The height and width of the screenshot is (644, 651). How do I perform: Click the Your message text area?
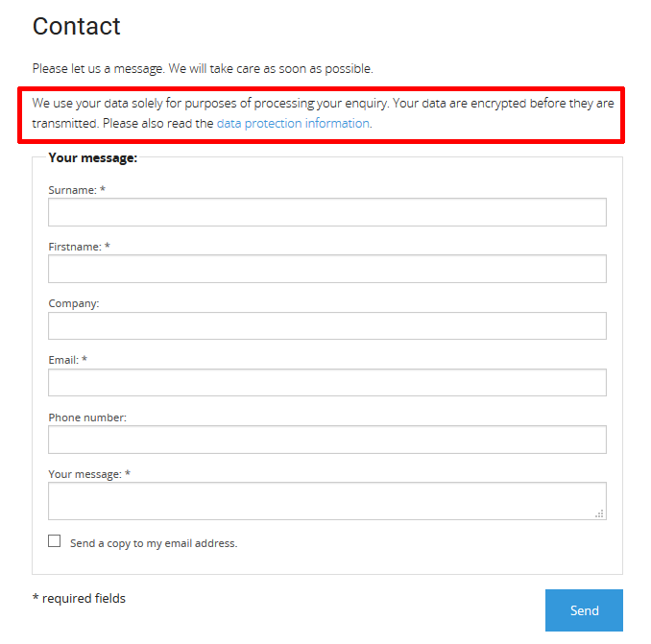pos(327,501)
